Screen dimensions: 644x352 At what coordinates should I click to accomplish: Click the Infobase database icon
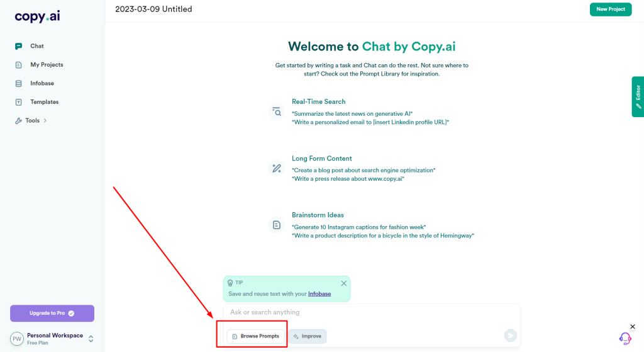pyautogui.click(x=18, y=84)
